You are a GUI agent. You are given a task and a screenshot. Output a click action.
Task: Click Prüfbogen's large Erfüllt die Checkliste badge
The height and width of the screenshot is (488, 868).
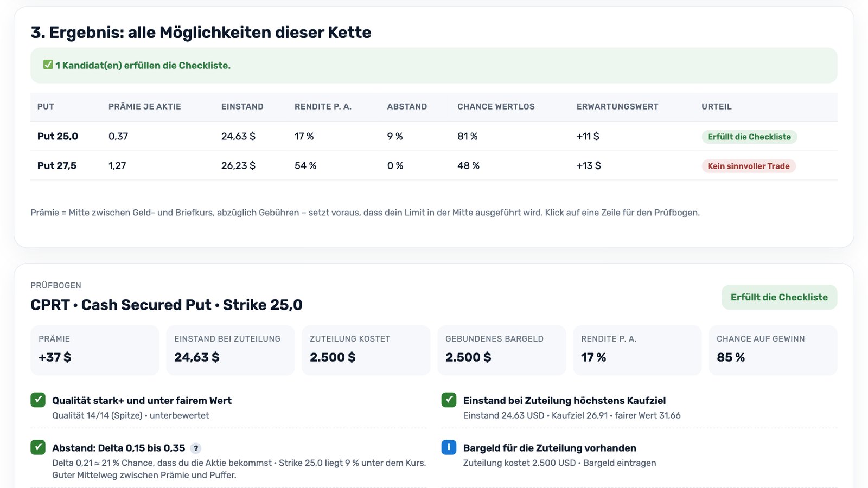click(x=779, y=297)
